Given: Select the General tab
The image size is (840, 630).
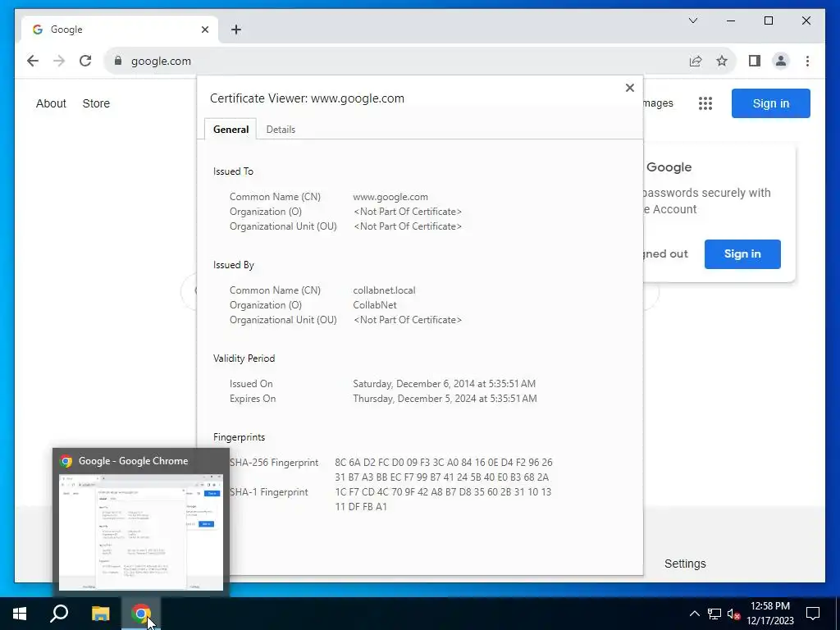Looking at the screenshot, I should [x=231, y=129].
